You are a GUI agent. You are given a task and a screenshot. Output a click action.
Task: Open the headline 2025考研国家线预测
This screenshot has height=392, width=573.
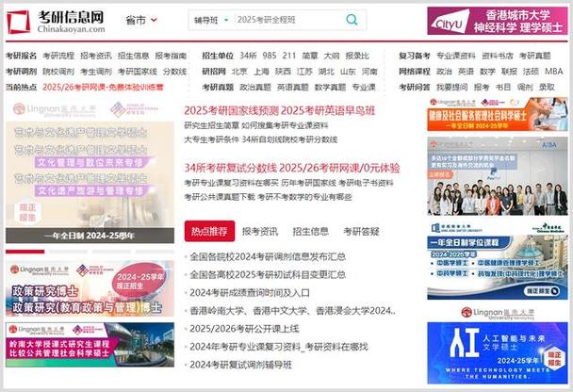pyautogui.click(x=231, y=110)
